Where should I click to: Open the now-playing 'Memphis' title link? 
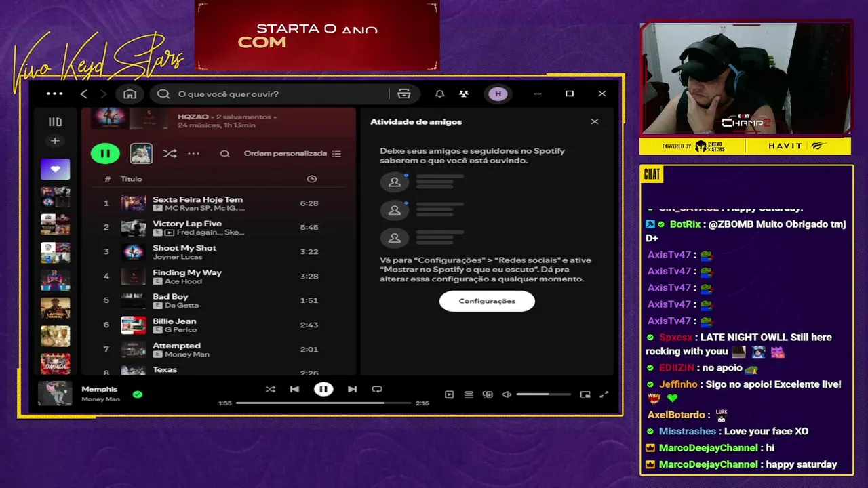(x=100, y=389)
